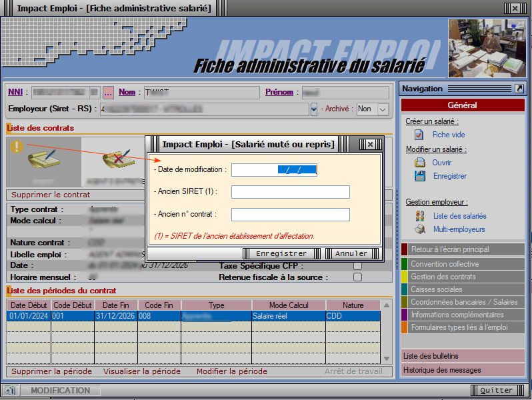Select the 01/01/2024 date cell

29,316
